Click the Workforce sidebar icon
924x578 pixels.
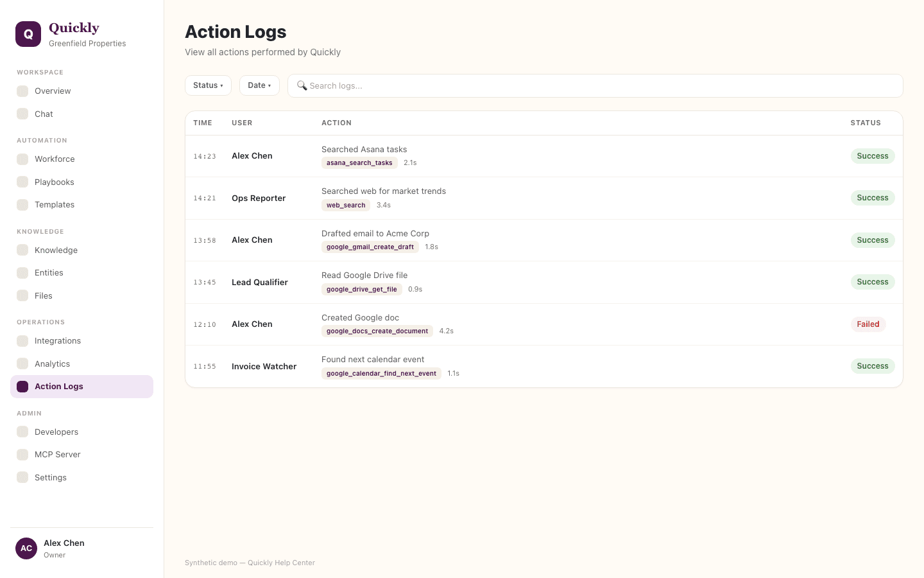[22, 159]
